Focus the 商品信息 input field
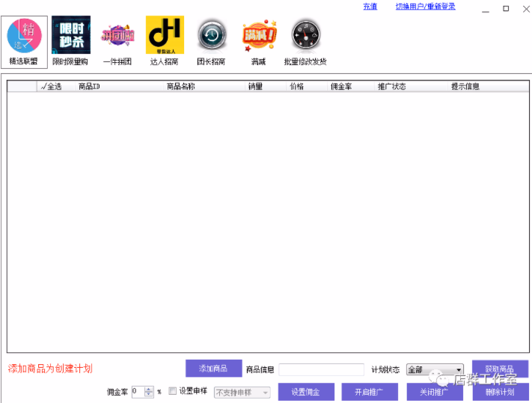This screenshot has width=532, height=403. click(321, 369)
